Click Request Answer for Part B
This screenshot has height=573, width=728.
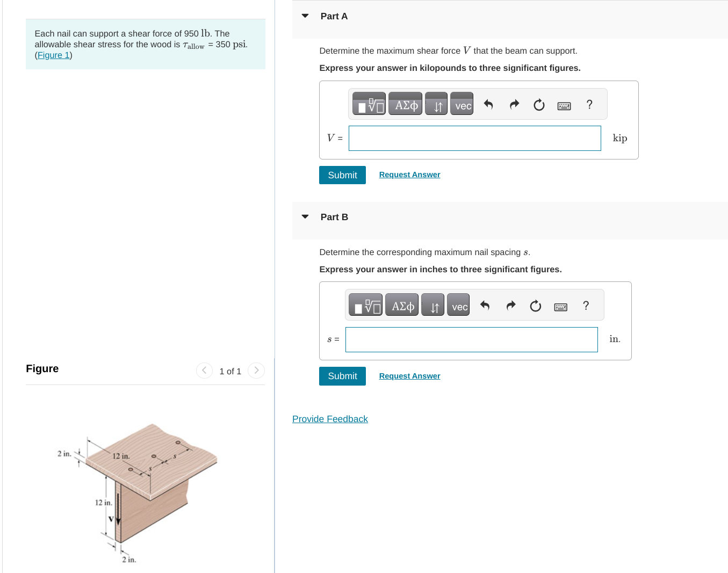[409, 375]
